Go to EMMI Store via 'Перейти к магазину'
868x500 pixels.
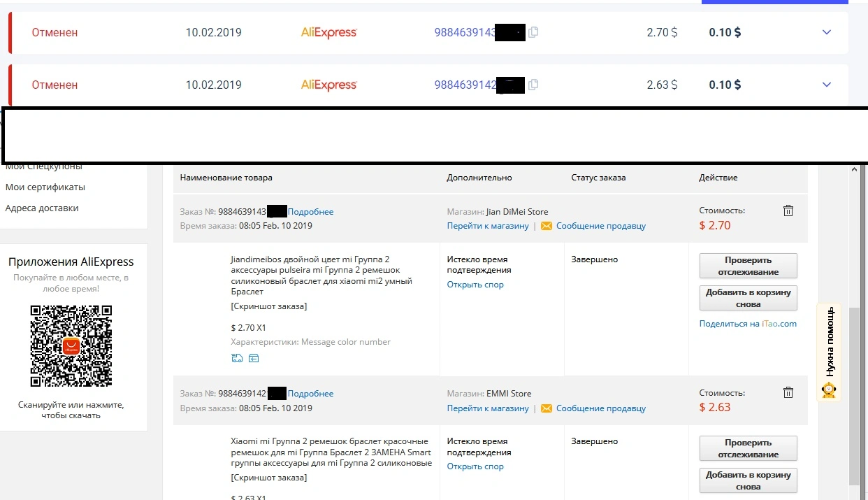coord(488,408)
